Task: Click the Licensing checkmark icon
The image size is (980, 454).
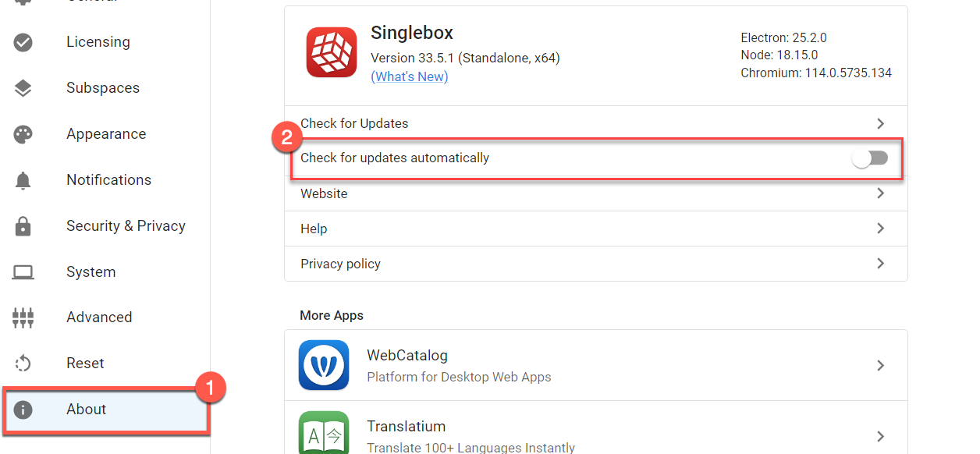Action: 23,42
